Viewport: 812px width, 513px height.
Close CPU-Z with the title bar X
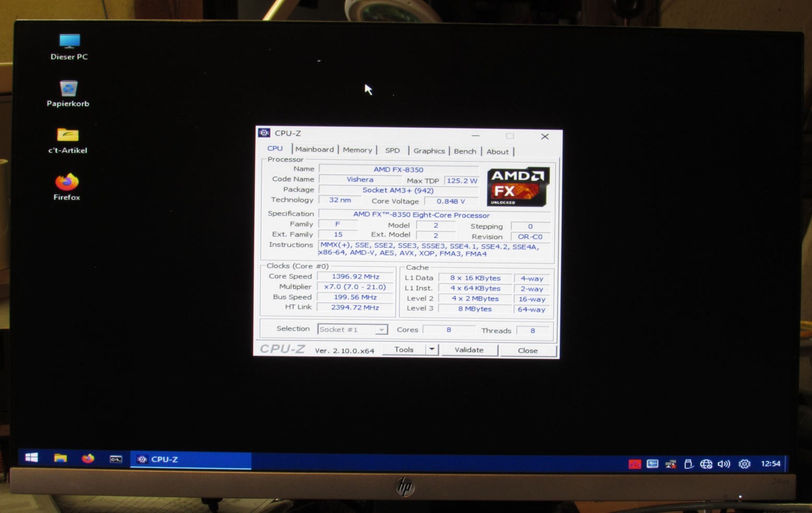pos(545,136)
